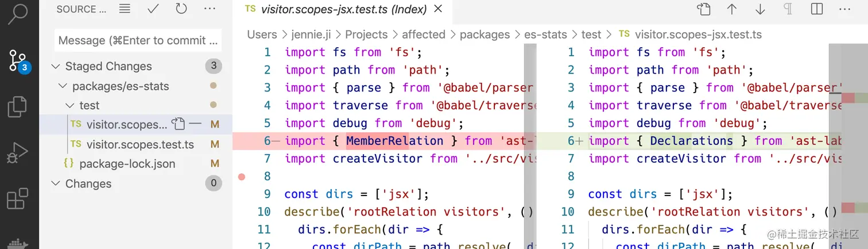Image resolution: width=868 pixels, height=249 pixels.
Task: Click 'import path' line 2 in right pane
Action: click(671, 70)
